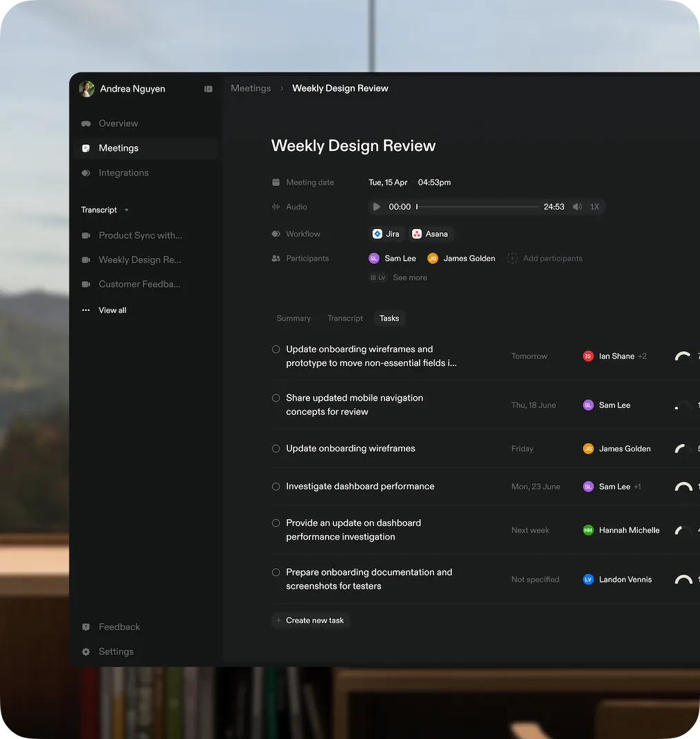The height and width of the screenshot is (739, 700).
Task: Click the Add participants plus icon
Action: click(x=512, y=259)
